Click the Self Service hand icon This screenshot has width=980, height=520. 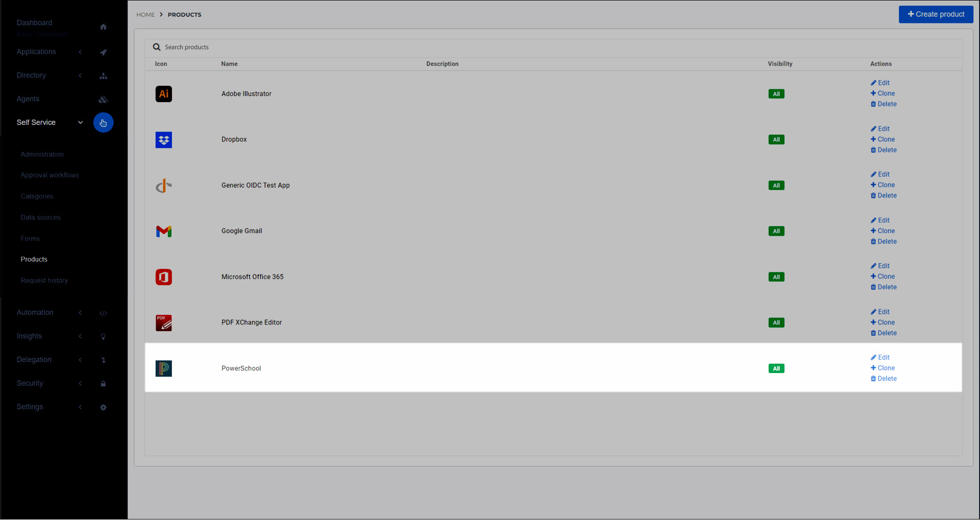pyautogui.click(x=103, y=123)
